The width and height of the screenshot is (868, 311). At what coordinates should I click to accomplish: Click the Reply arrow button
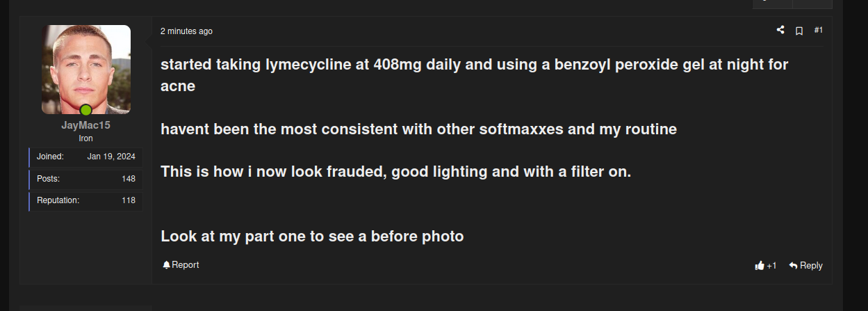805,265
